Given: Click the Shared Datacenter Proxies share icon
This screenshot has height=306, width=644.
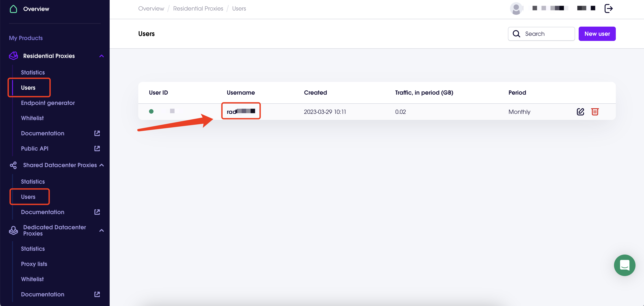Looking at the screenshot, I should (13, 165).
